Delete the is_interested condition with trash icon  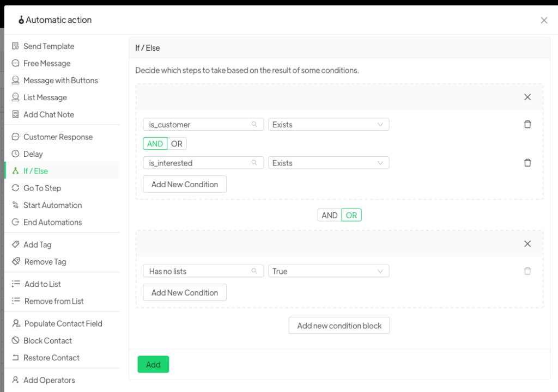click(x=527, y=163)
